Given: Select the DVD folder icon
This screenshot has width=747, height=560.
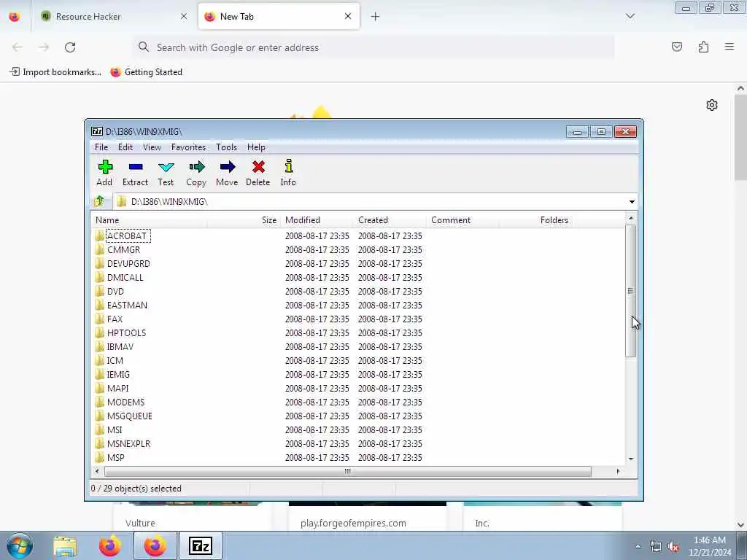Looking at the screenshot, I should (99, 291).
